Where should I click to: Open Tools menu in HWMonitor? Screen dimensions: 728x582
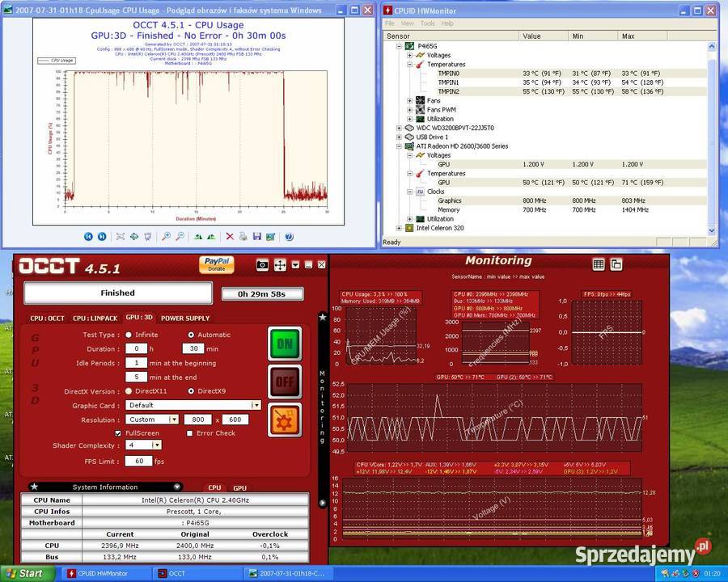point(427,23)
